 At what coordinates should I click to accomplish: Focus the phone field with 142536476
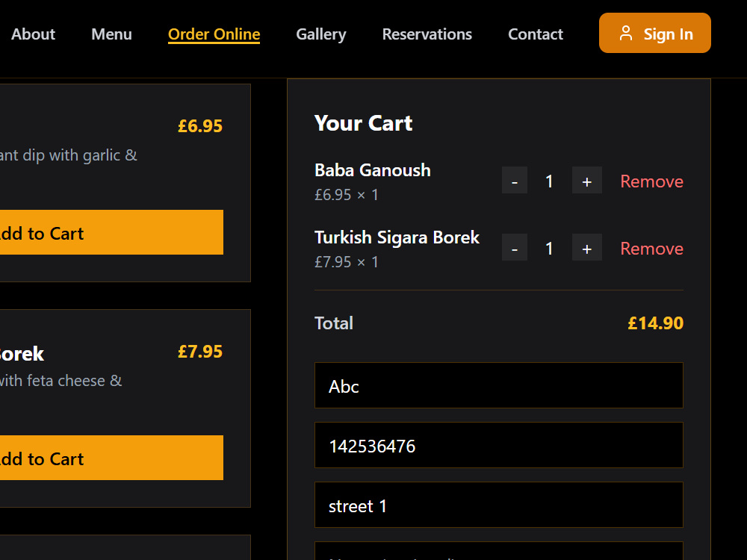coord(499,445)
